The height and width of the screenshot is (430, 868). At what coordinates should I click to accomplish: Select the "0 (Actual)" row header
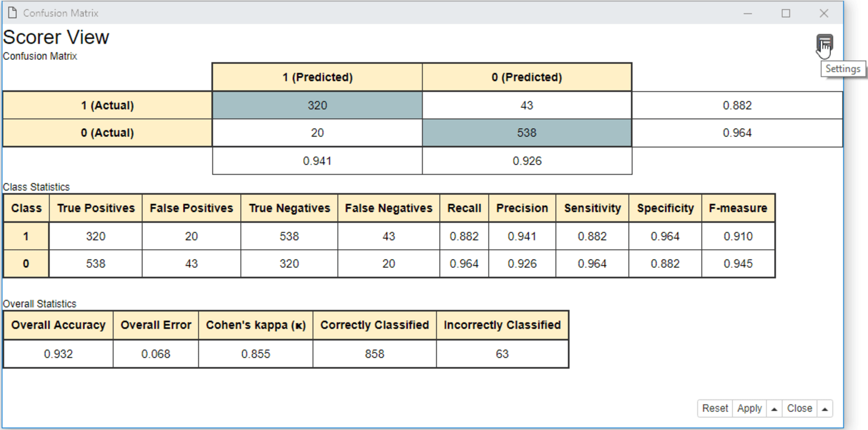[107, 133]
